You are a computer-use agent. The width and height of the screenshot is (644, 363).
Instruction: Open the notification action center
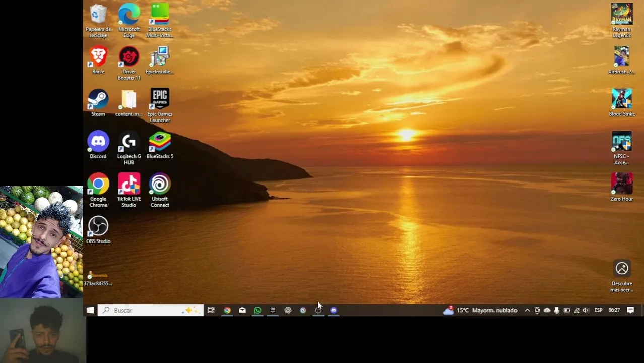coord(630,310)
